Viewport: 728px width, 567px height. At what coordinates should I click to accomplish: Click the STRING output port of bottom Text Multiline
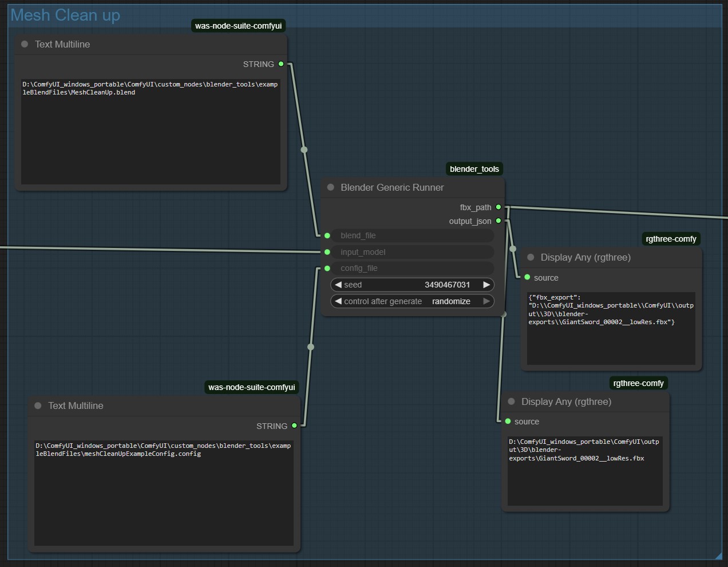(x=294, y=426)
